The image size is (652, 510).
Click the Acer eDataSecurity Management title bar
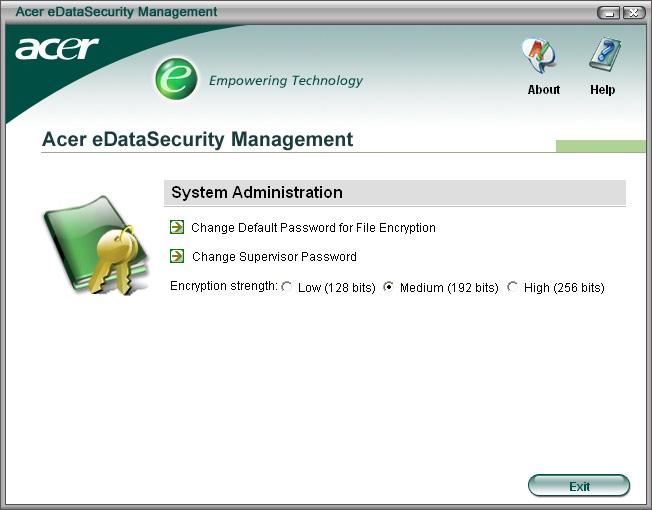click(x=299, y=12)
